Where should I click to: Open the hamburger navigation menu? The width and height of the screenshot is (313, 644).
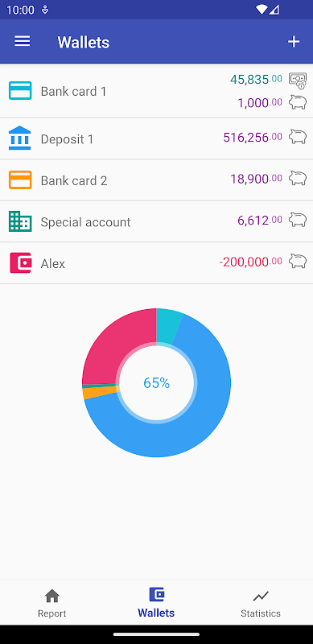23,42
